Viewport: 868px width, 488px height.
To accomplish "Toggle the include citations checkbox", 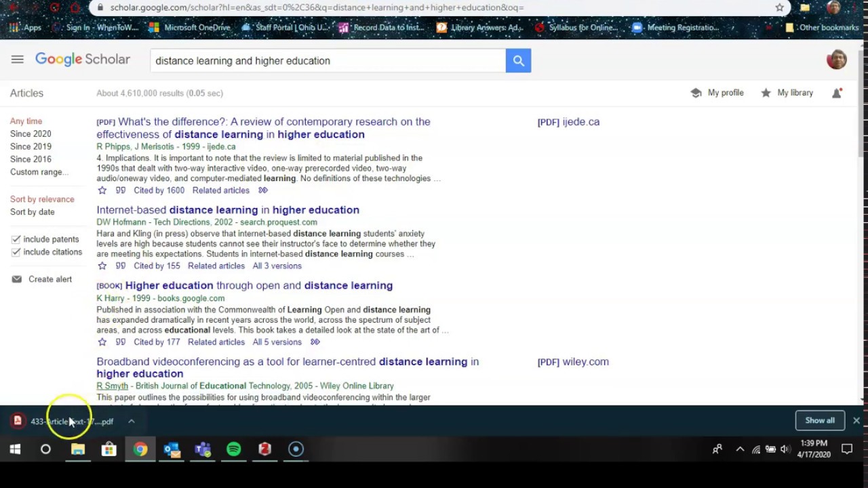I will pos(16,252).
